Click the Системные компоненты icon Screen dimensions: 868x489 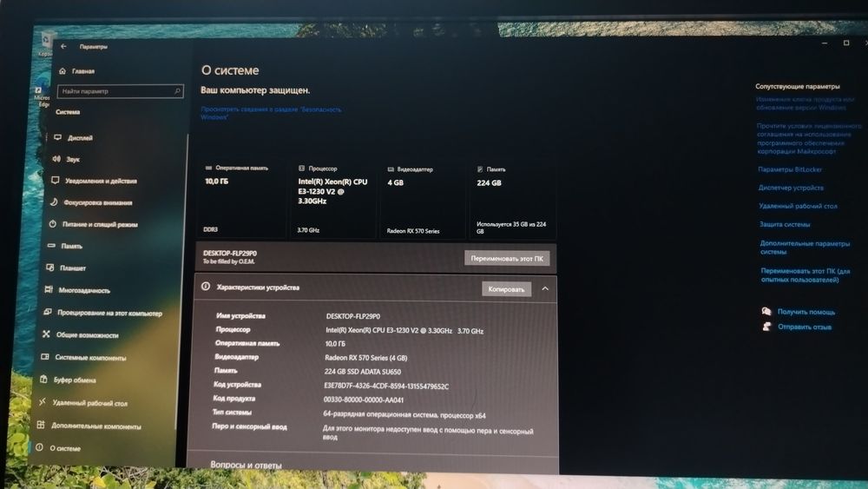point(45,357)
